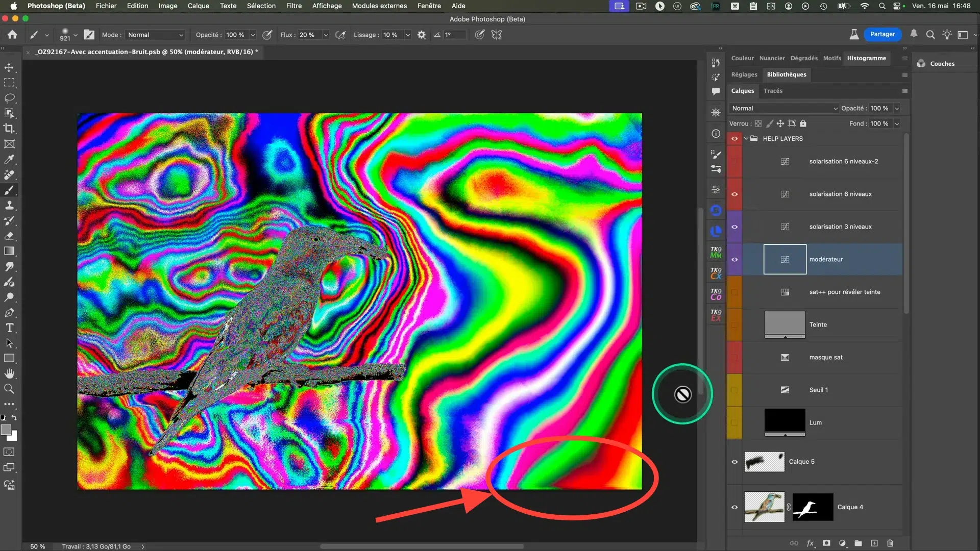Click Teinte layer gray thumbnail
This screenshot has width=980, height=551.
point(785,324)
